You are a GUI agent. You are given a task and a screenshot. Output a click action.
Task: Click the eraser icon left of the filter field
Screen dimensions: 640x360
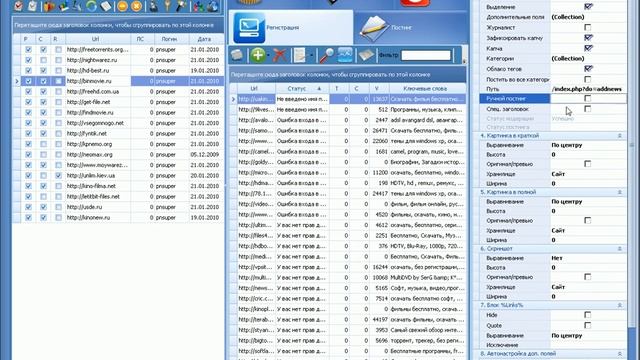click(366, 55)
